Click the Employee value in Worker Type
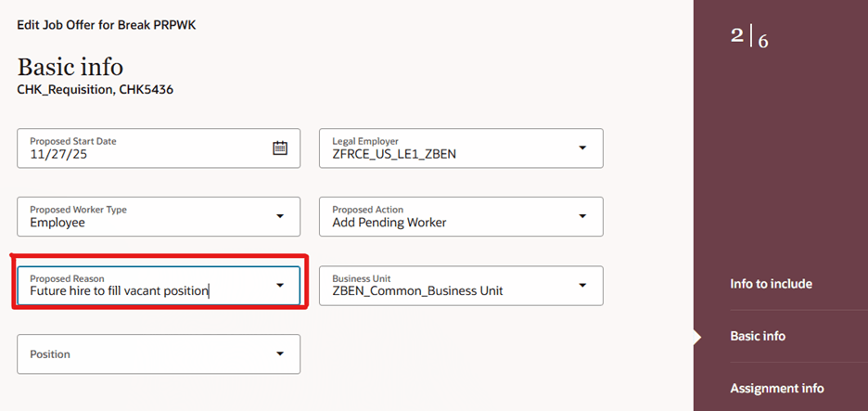The height and width of the screenshot is (411, 868). tap(57, 223)
